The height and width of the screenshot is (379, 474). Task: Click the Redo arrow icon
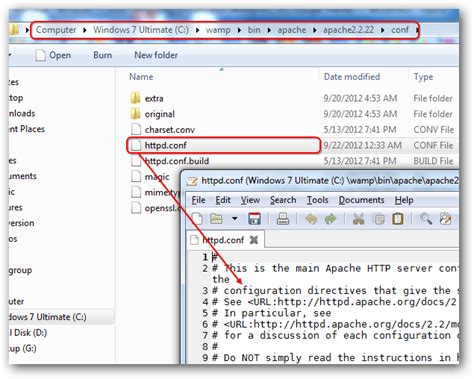coord(330,219)
